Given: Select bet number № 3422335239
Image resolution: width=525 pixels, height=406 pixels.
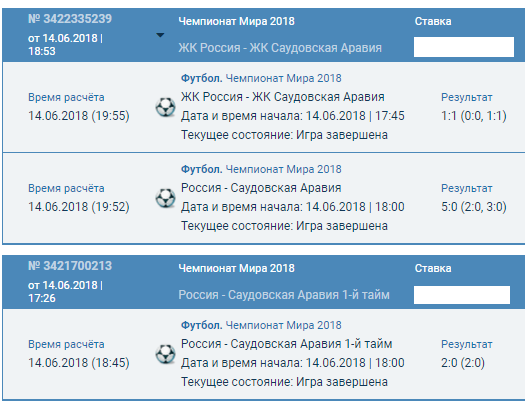Looking at the screenshot, I should [x=70, y=19].
